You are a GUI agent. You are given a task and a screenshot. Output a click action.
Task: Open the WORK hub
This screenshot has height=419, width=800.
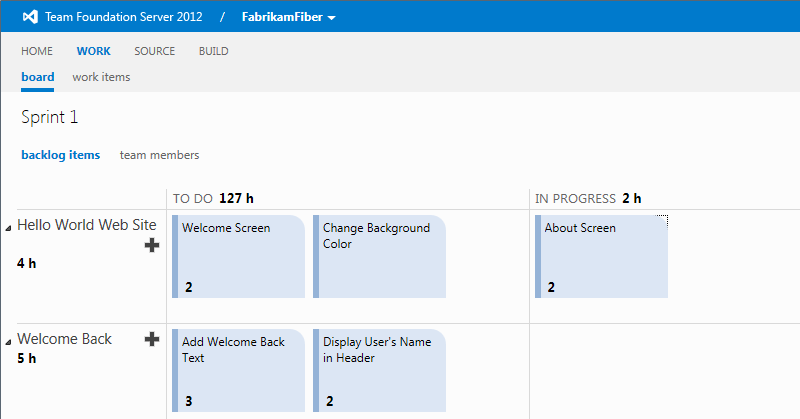tap(93, 51)
